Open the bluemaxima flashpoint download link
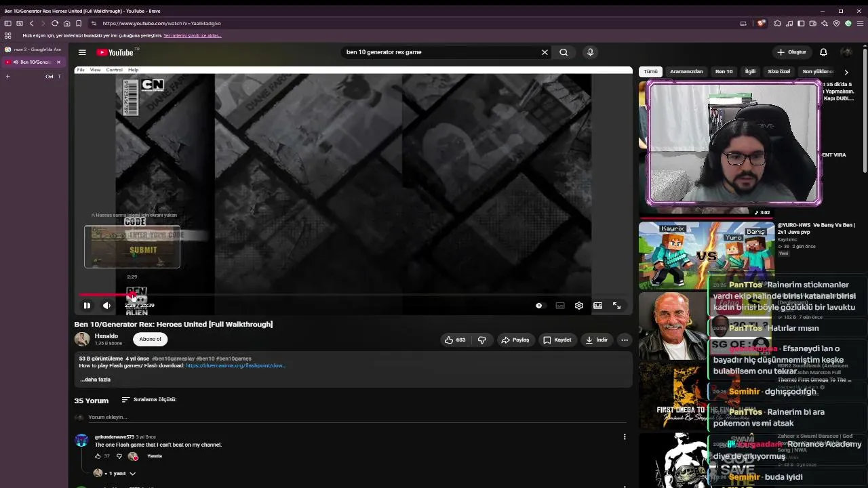Image resolution: width=868 pixels, height=488 pixels. [x=235, y=365]
